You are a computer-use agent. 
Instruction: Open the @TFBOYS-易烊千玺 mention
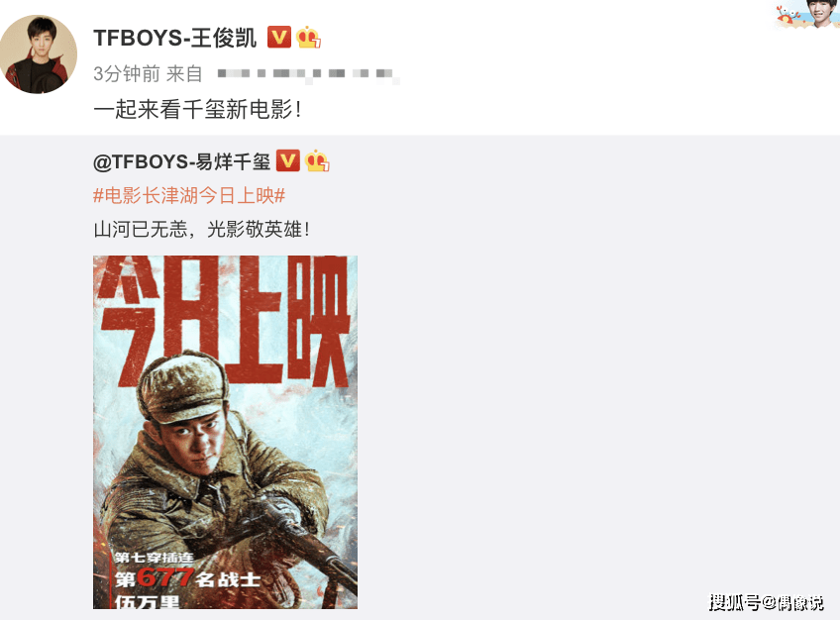(181, 161)
